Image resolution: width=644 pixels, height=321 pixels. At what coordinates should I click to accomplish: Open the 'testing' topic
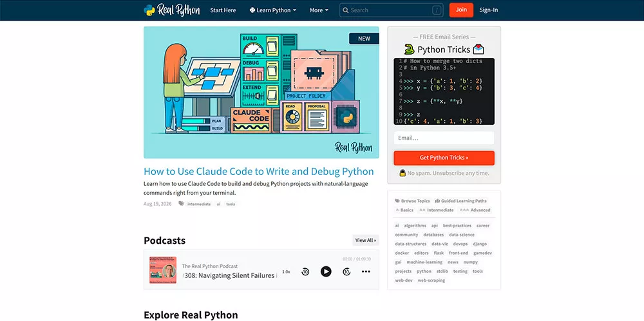pos(460,271)
